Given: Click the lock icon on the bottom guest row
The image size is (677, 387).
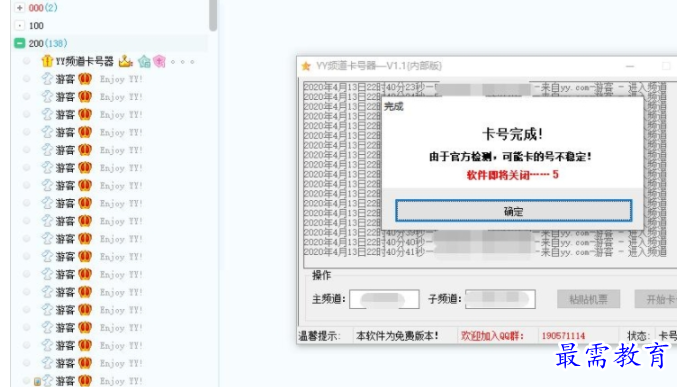Looking at the screenshot, I should click(38, 381).
